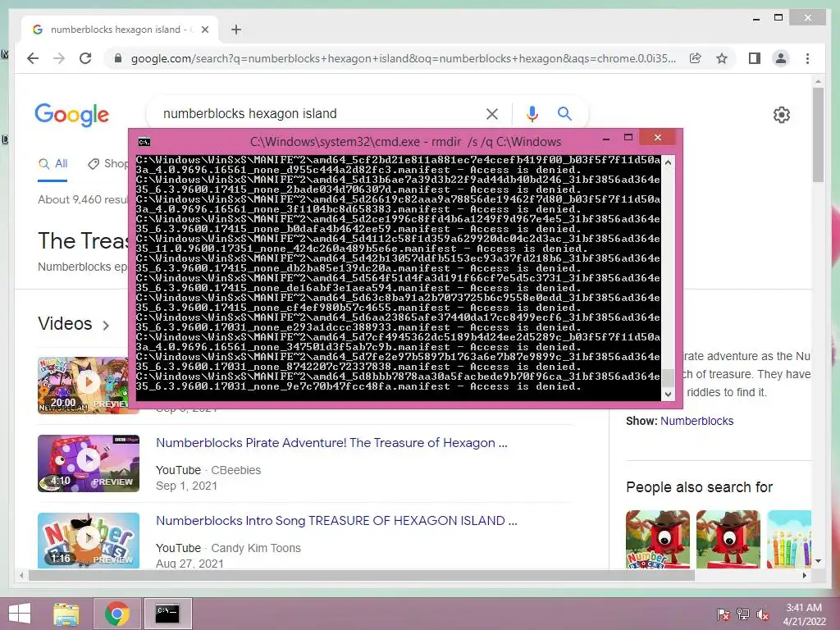Maximize the cmd.exe window
Image resolution: width=840 pixels, height=630 pixels.
point(628,138)
